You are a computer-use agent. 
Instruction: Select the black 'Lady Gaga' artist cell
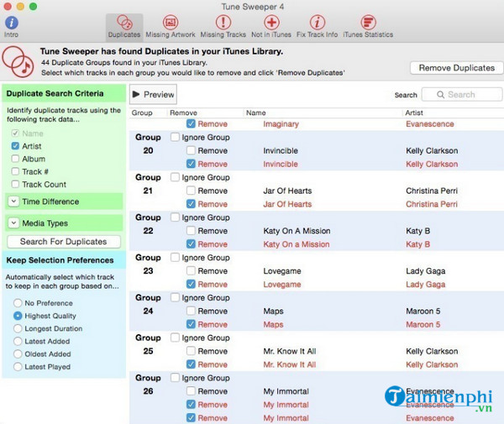pos(426,271)
